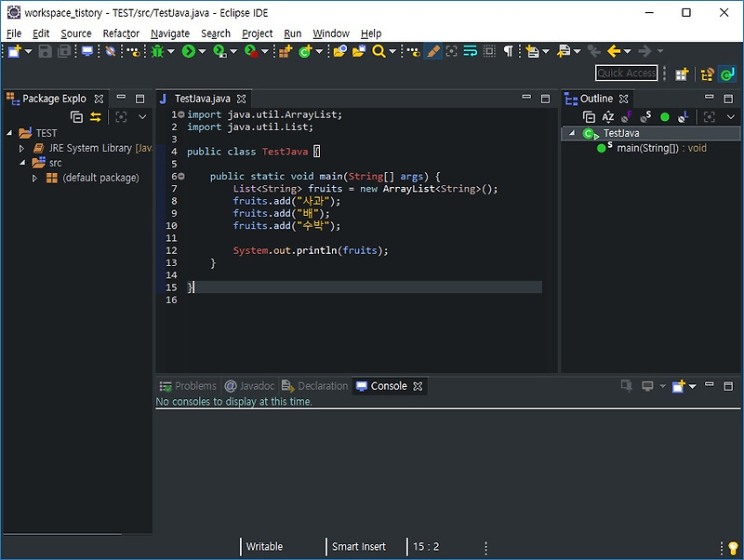
Task: Maximize the Console view
Action: coord(731,385)
